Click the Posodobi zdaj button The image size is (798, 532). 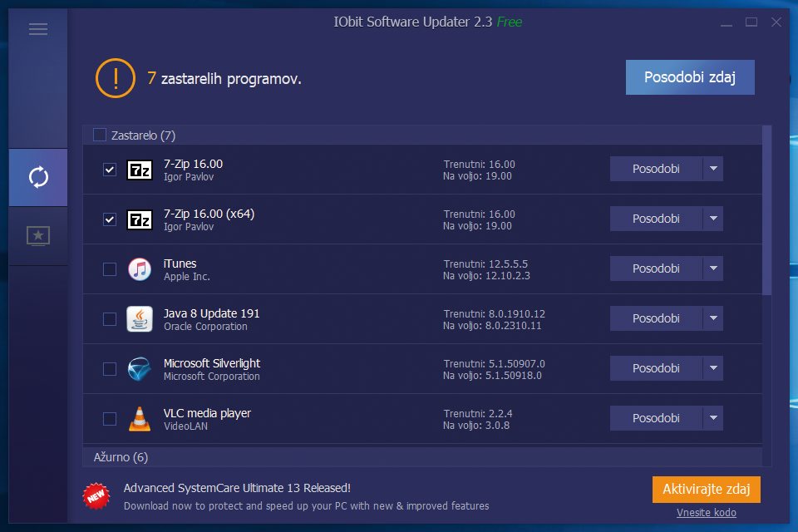690,77
